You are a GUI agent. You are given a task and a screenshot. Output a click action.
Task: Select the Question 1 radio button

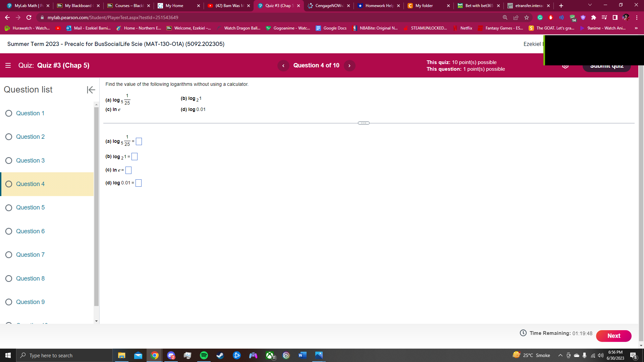point(8,113)
